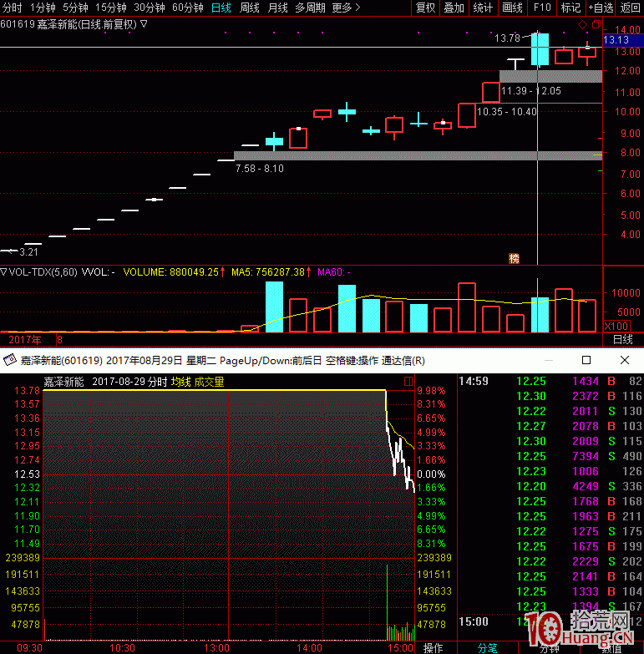Select the 日线 daily chart tab
The width and height of the screenshot is (644, 654).
221,8
